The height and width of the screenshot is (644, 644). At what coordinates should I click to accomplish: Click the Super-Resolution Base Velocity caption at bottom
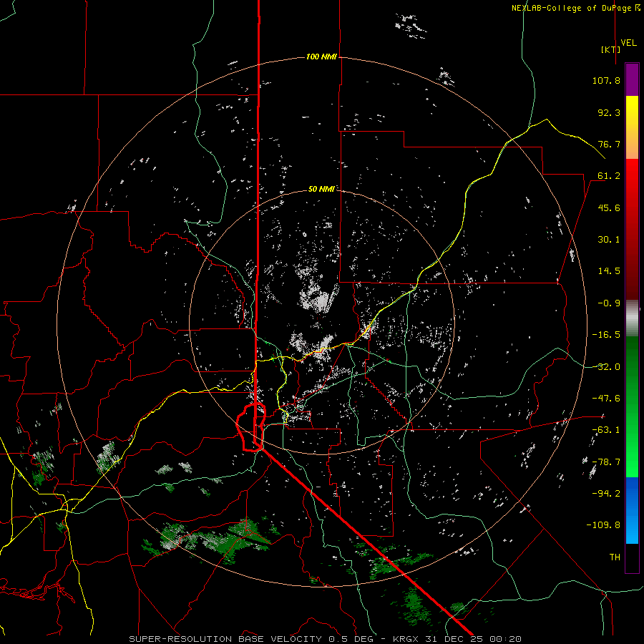click(x=325, y=639)
